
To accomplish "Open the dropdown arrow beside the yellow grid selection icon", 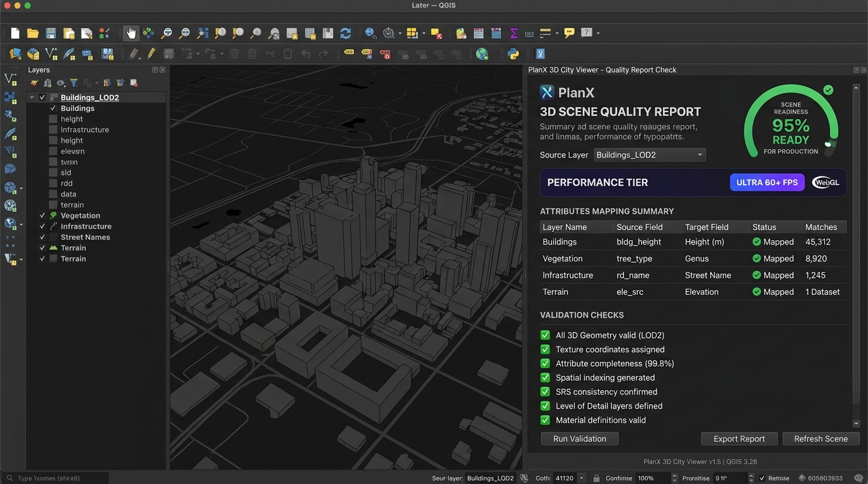I will (424, 33).
